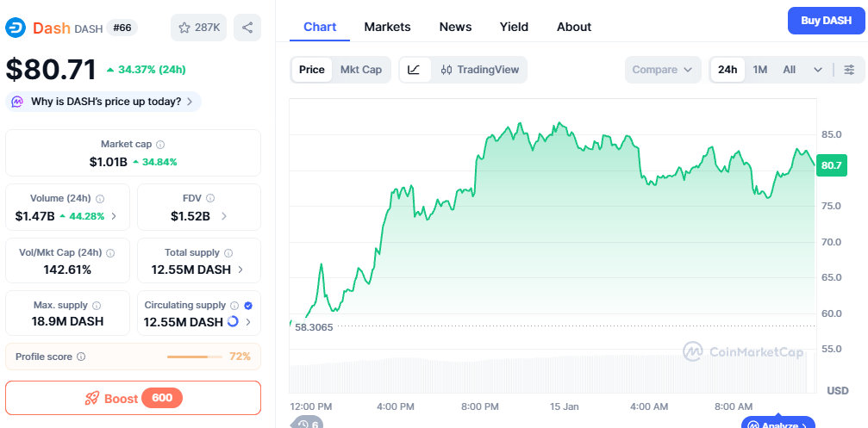Click the USD currency label
868x428 pixels.
click(838, 391)
